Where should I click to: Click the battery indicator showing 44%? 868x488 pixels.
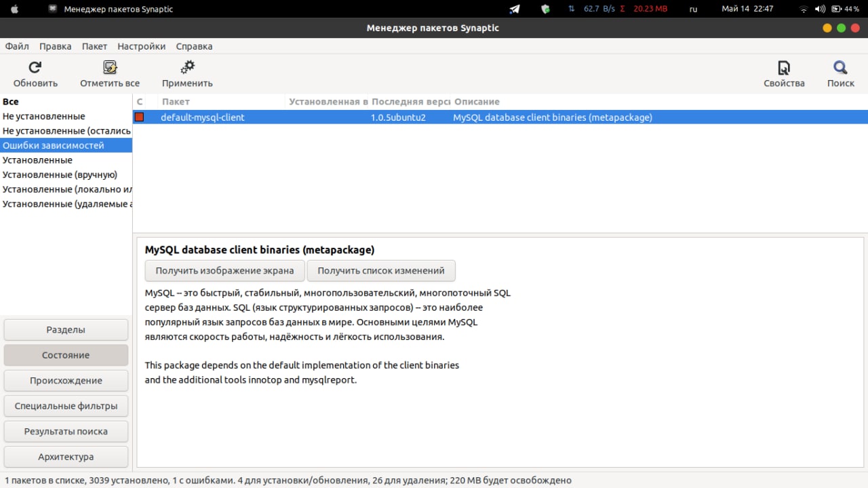846,9
